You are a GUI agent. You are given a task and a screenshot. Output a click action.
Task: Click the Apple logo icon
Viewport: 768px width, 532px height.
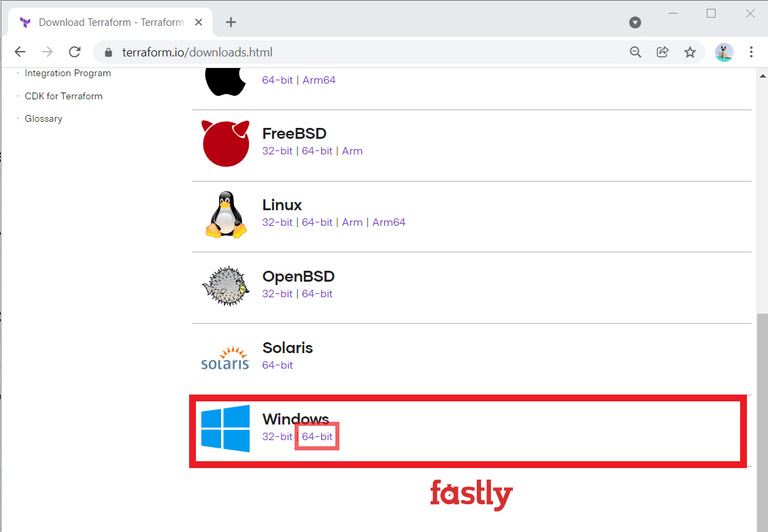225,75
